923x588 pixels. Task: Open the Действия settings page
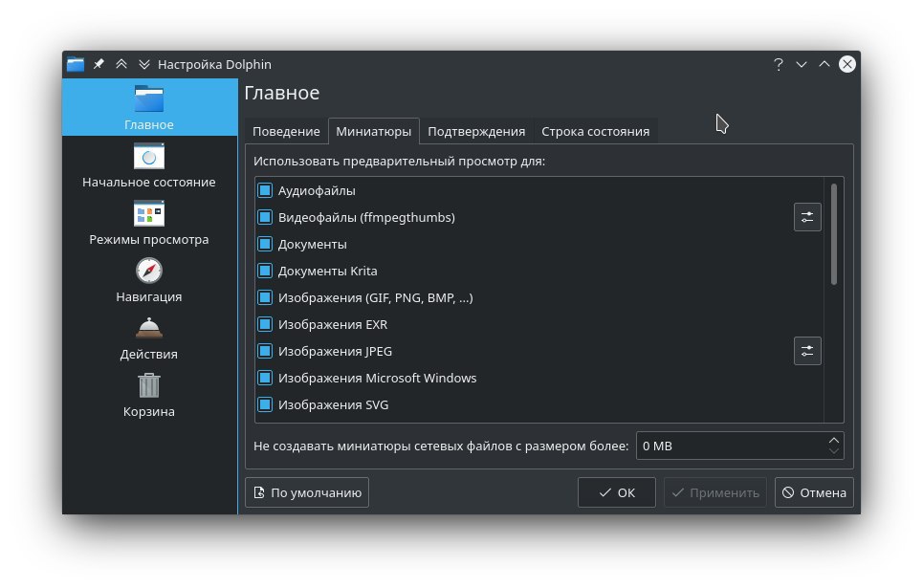pyautogui.click(x=149, y=338)
